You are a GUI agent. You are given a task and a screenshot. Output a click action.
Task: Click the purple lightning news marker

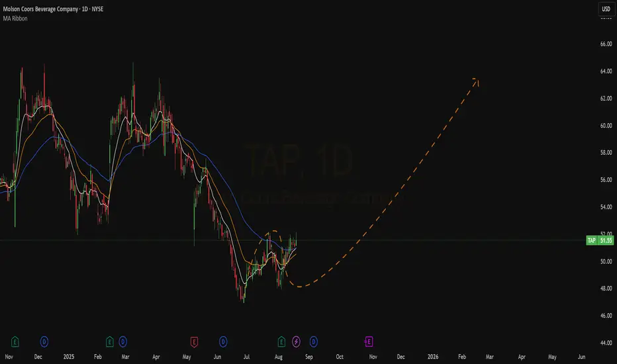coord(297,341)
